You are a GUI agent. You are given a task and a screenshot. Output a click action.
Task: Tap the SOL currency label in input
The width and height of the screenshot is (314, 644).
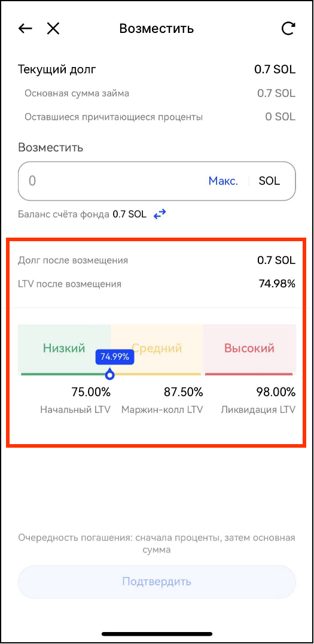pos(269,181)
